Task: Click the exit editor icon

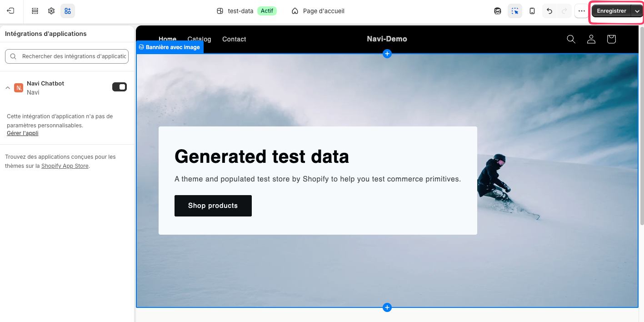Action: pyautogui.click(x=10, y=11)
